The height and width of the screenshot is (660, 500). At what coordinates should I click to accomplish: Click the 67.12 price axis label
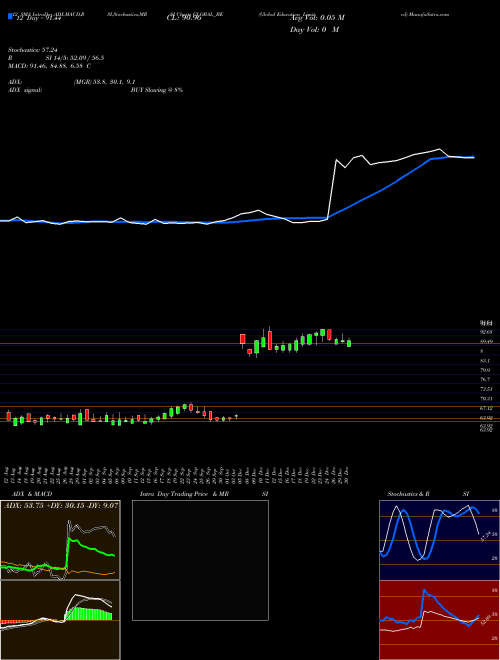[486, 408]
